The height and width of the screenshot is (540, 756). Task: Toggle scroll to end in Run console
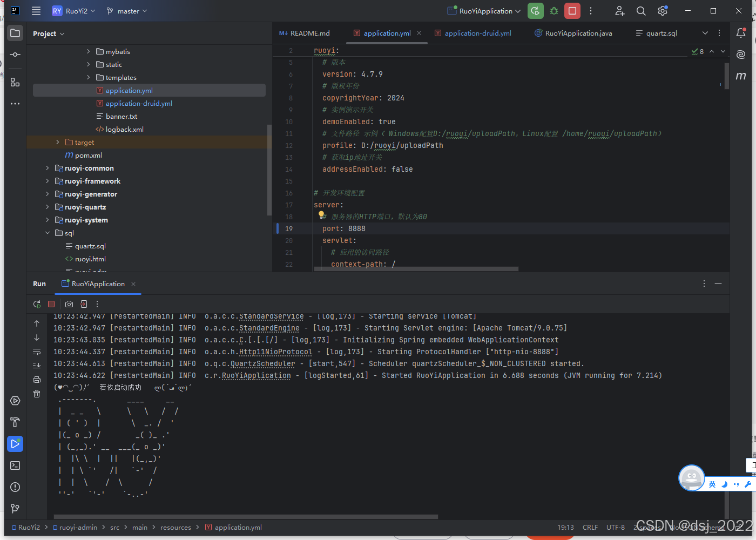37,366
